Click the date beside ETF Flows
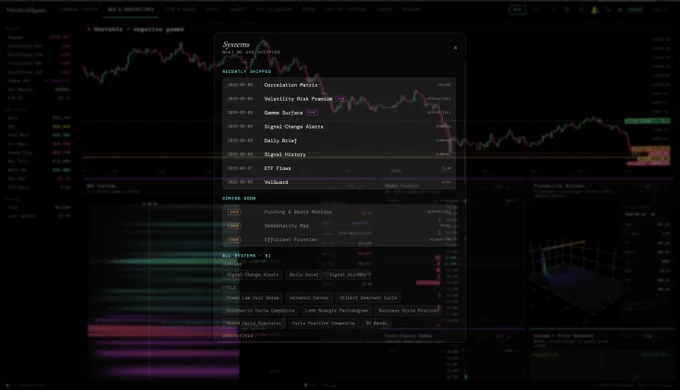The image size is (680, 390). click(x=240, y=168)
